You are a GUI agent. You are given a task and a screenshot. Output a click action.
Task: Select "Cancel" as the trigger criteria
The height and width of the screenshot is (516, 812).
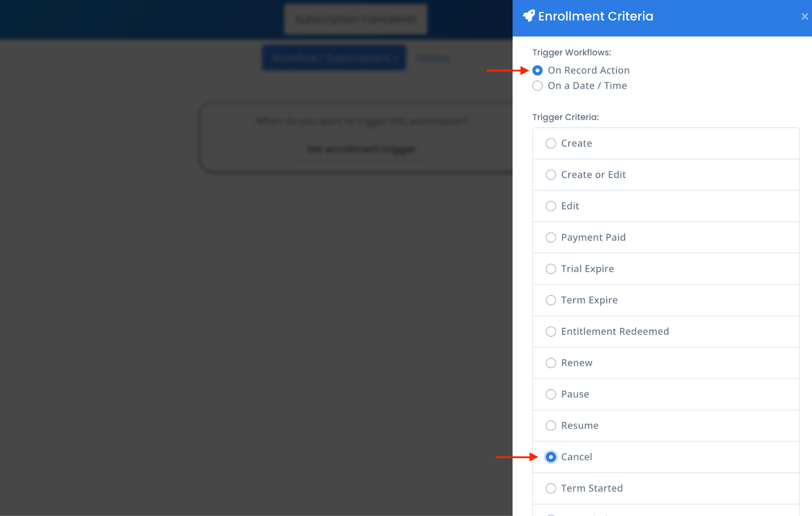click(x=551, y=457)
